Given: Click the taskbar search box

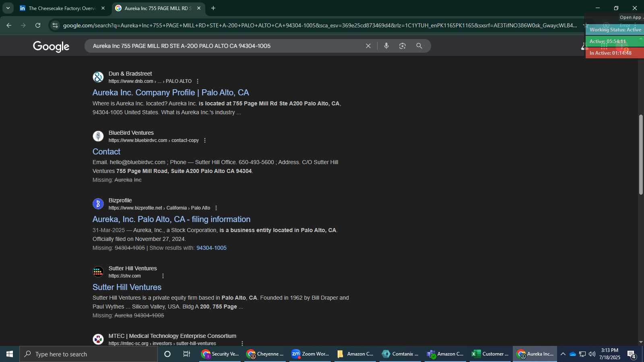Looking at the screenshot, I should pyautogui.click(x=89, y=354).
